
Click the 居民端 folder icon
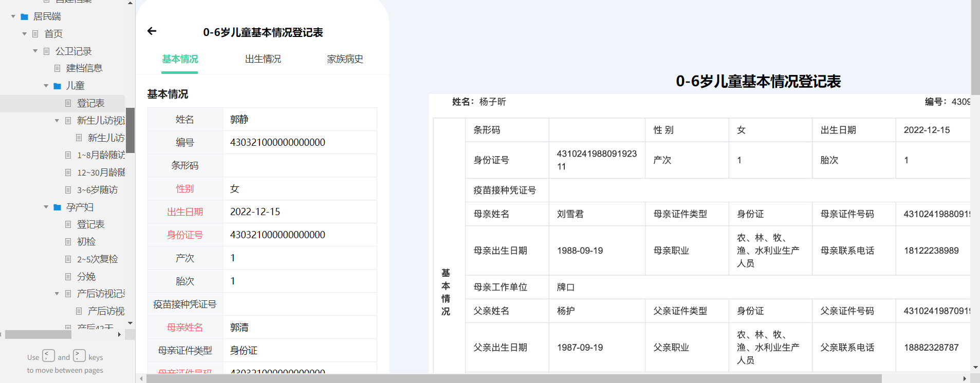24,17
